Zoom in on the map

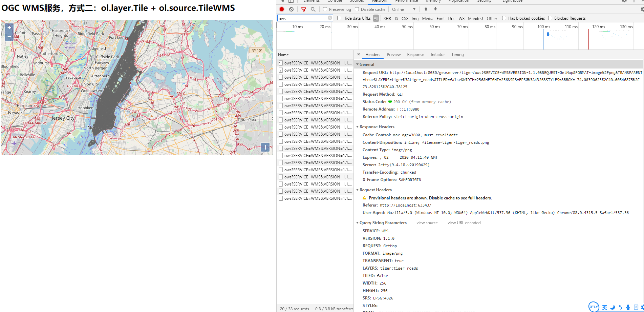tap(9, 28)
